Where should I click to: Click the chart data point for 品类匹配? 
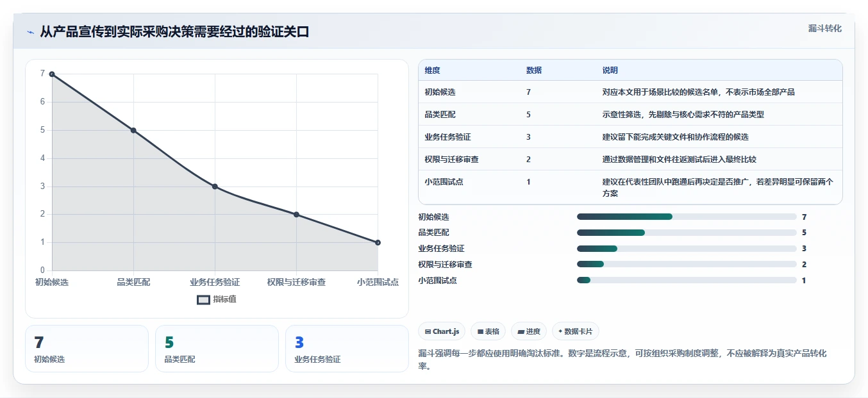click(133, 130)
